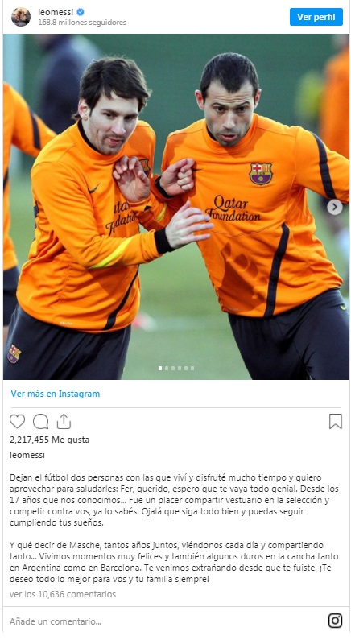351x644 pixels.
Task: Jump to the second carousel dot
Action: 167,369
